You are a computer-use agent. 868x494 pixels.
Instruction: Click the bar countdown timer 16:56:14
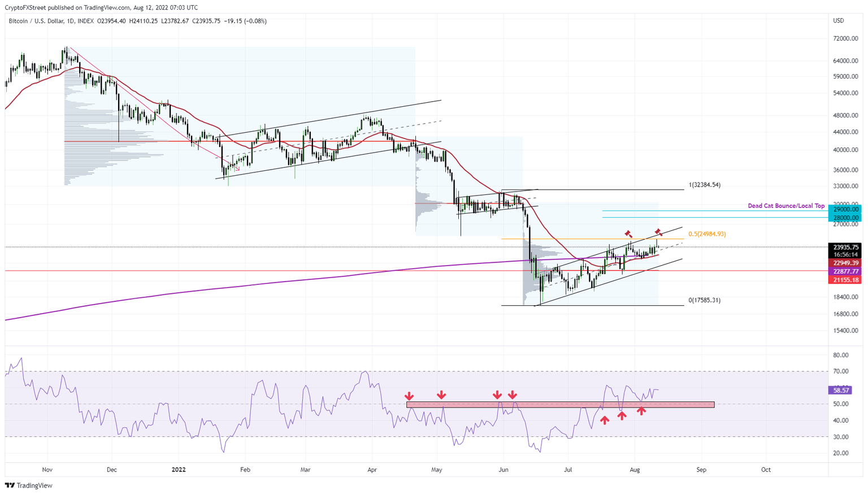[845, 254]
